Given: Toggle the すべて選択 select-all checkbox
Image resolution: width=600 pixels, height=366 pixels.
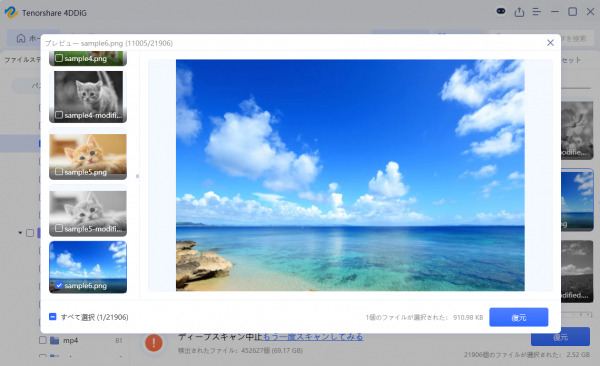Looking at the screenshot, I should [x=52, y=317].
